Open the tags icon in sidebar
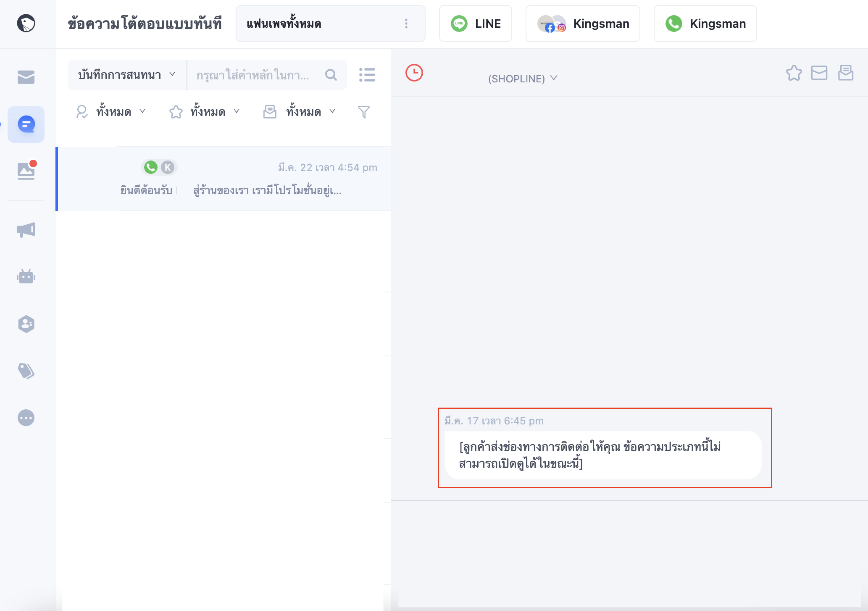The width and height of the screenshot is (868, 611). point(26,371)
